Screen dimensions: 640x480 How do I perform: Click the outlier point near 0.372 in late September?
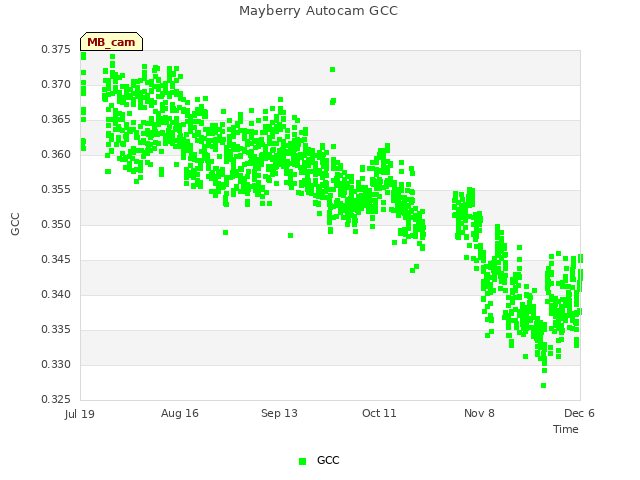pos(333,70)
